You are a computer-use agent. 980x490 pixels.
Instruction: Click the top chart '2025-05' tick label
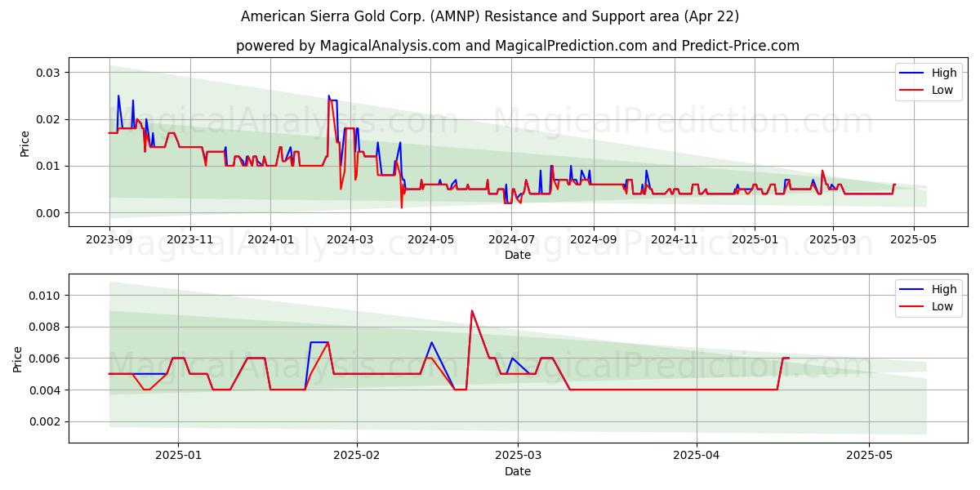(x=914, y=239)
